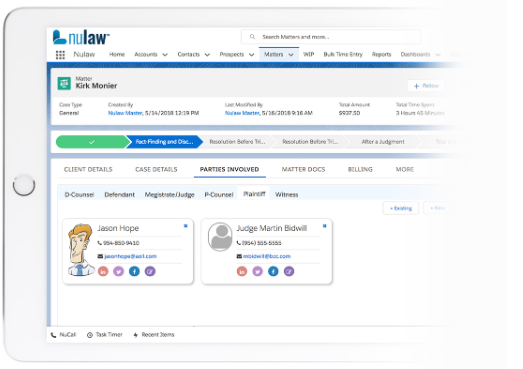Expand the Prospects dropdown chevron

pyautogui.click(x=251, y=55)
